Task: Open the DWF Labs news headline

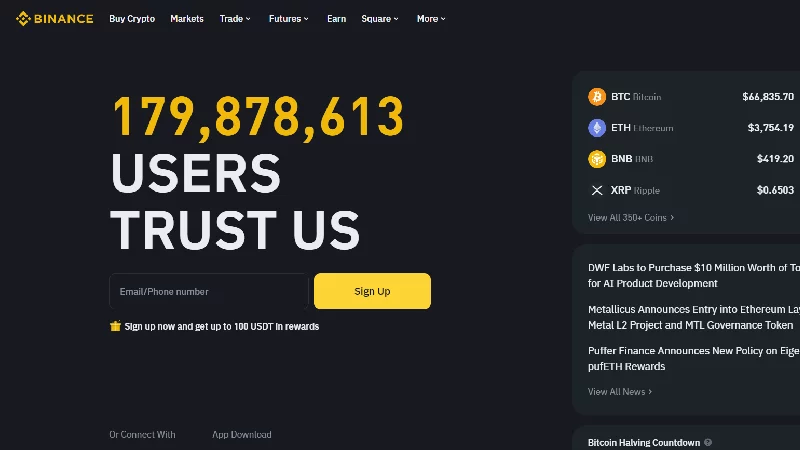Action: (694, 275)
